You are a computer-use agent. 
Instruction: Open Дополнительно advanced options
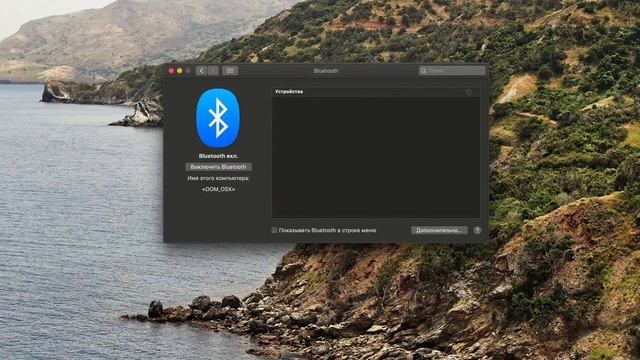439,230
